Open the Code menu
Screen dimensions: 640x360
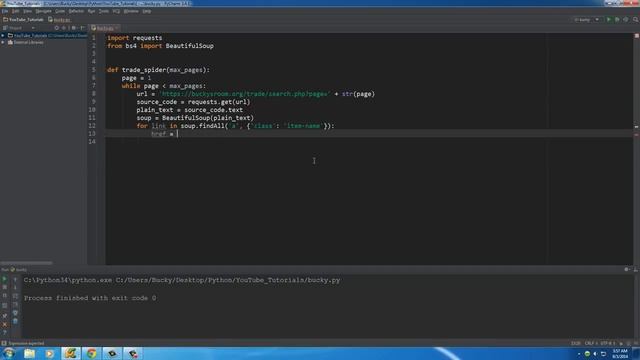(x=60, y=11)
